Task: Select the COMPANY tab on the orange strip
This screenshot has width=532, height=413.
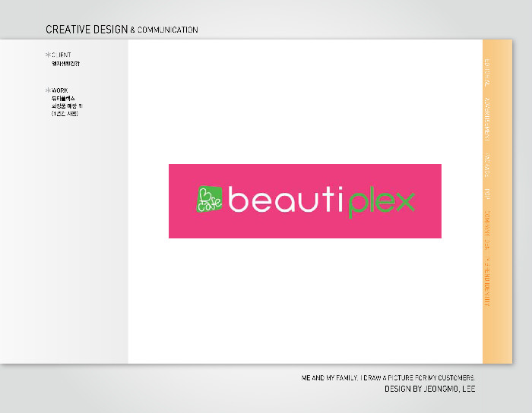Action: (487, 230)
